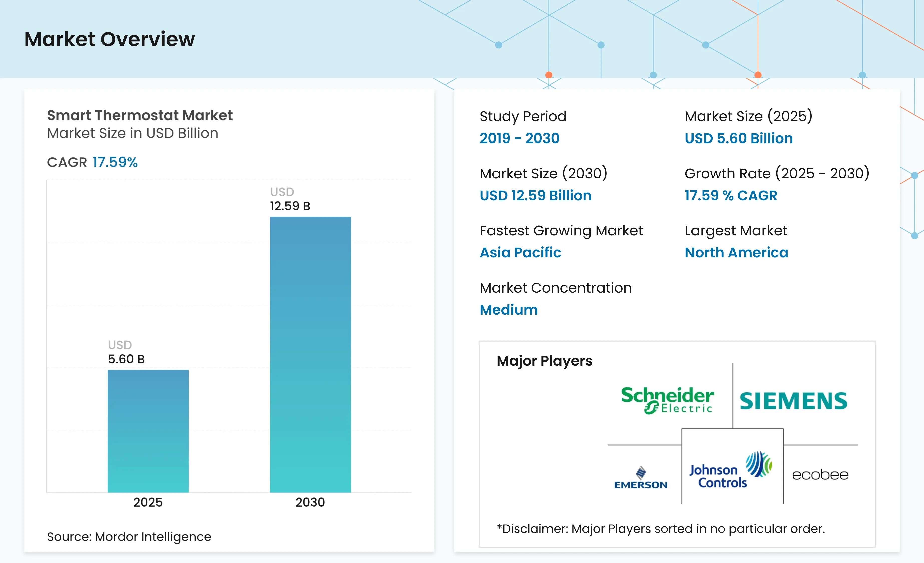Click the 'Market Size (2025)' label
The image size is (924, 563).
click(749, 116)
